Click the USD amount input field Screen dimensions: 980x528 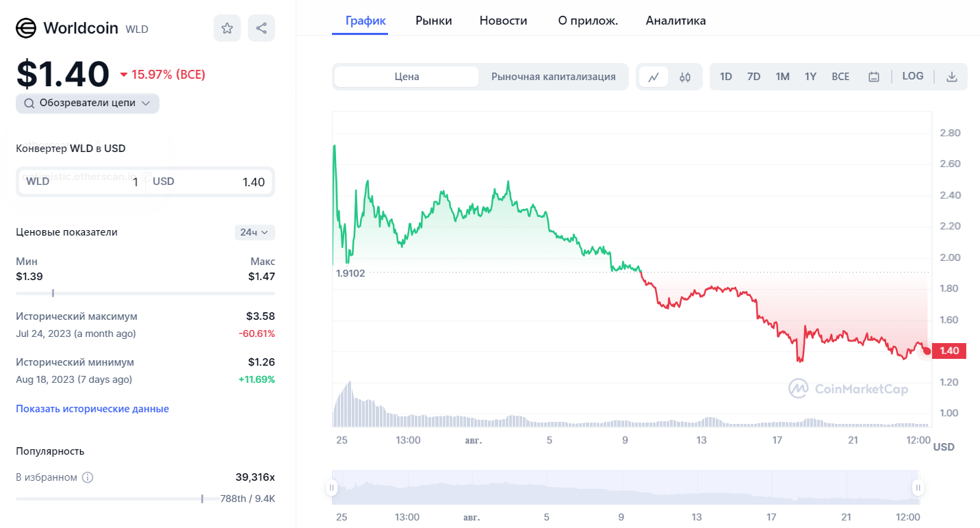[x=209, y=182]
